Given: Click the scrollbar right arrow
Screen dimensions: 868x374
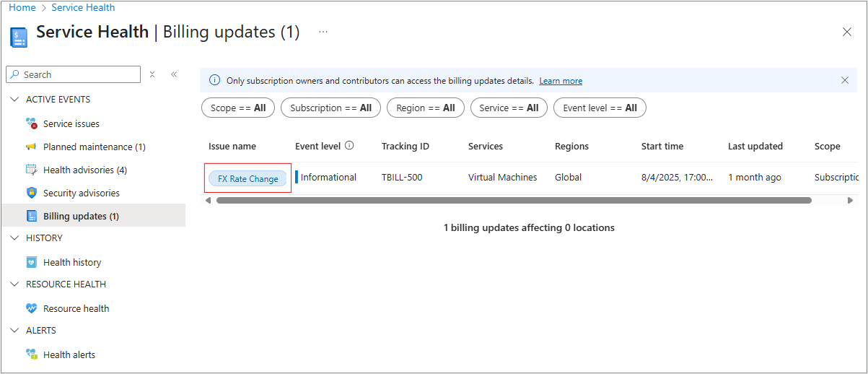Looking at the screenshot, I should coord(850,201).
